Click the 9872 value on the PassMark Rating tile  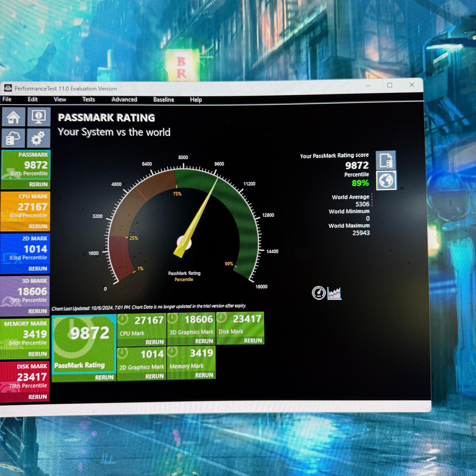click(90, 333)
